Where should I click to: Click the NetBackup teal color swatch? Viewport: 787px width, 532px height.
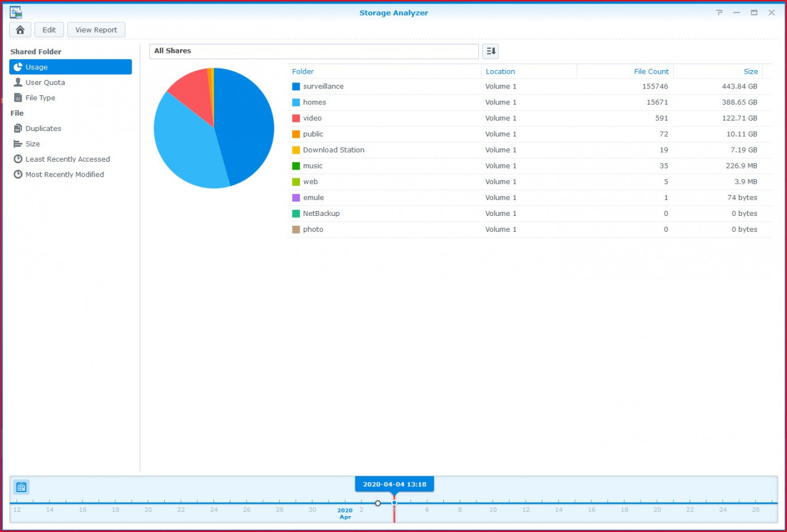point(296,213)
